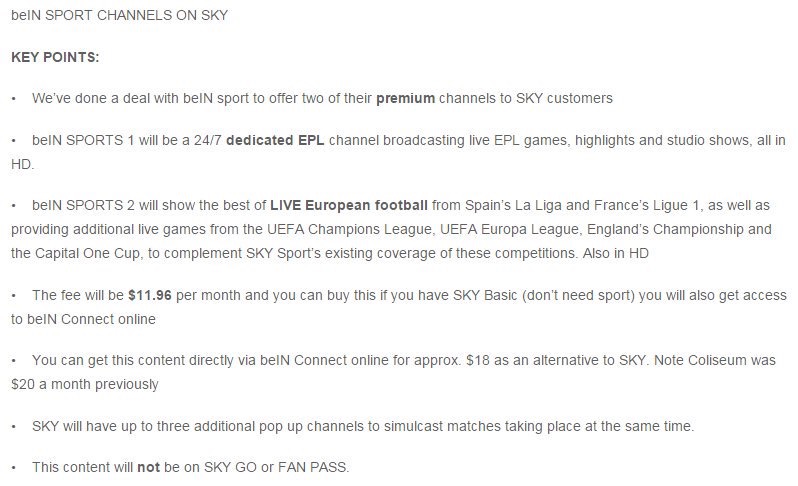Click the bullet before SKY will have
This screenshot has height=486, width=798.
(x=14, y=426)
